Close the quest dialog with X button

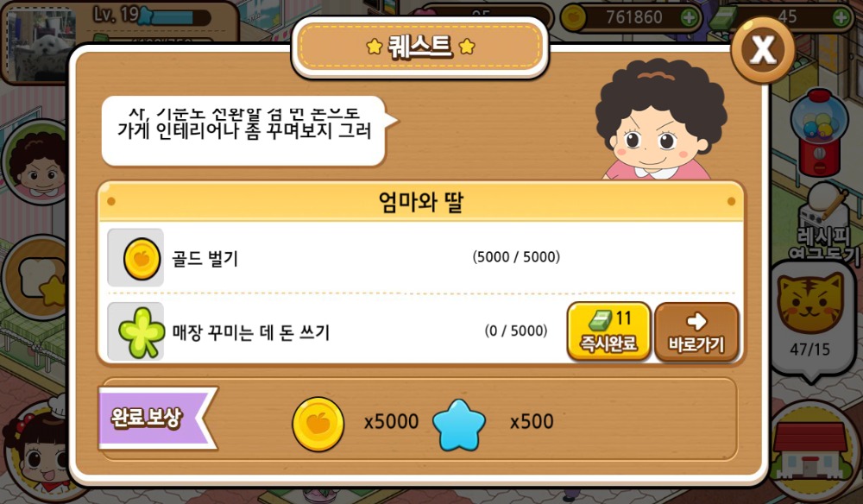(x=763, y=50)
